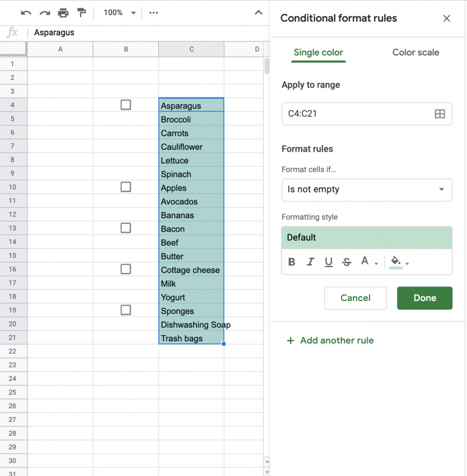Click the Done button

(x=424, y=297)
